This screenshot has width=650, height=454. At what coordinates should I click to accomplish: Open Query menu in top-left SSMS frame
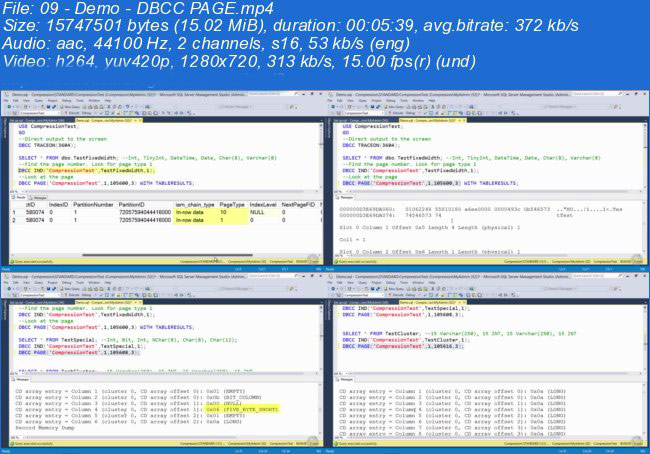[39, 100]
